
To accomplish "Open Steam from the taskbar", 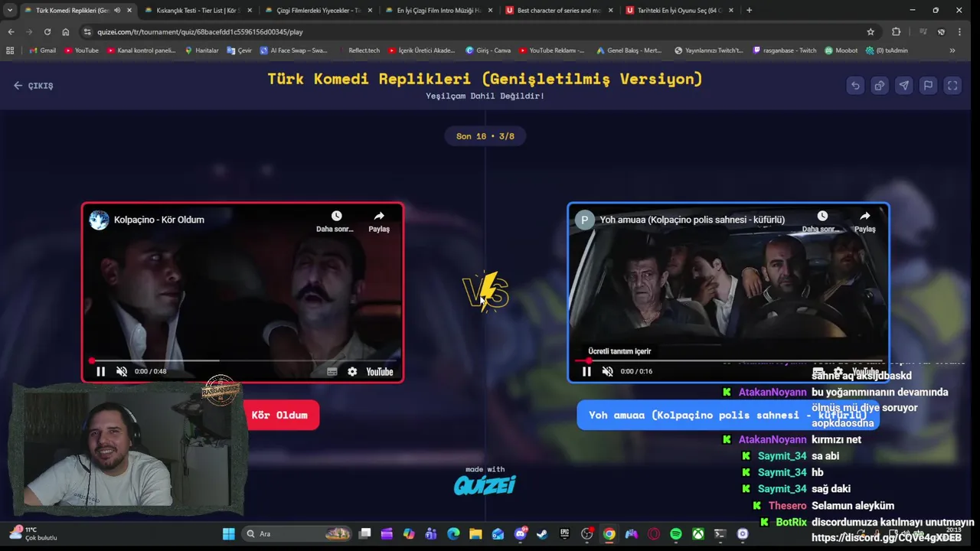I will coord(542,533).
